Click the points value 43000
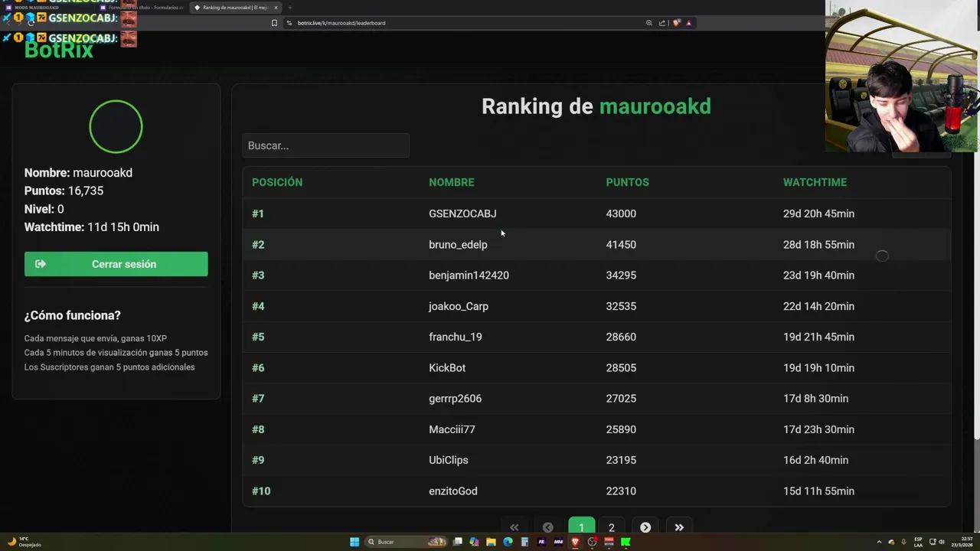 pos(621,214)
